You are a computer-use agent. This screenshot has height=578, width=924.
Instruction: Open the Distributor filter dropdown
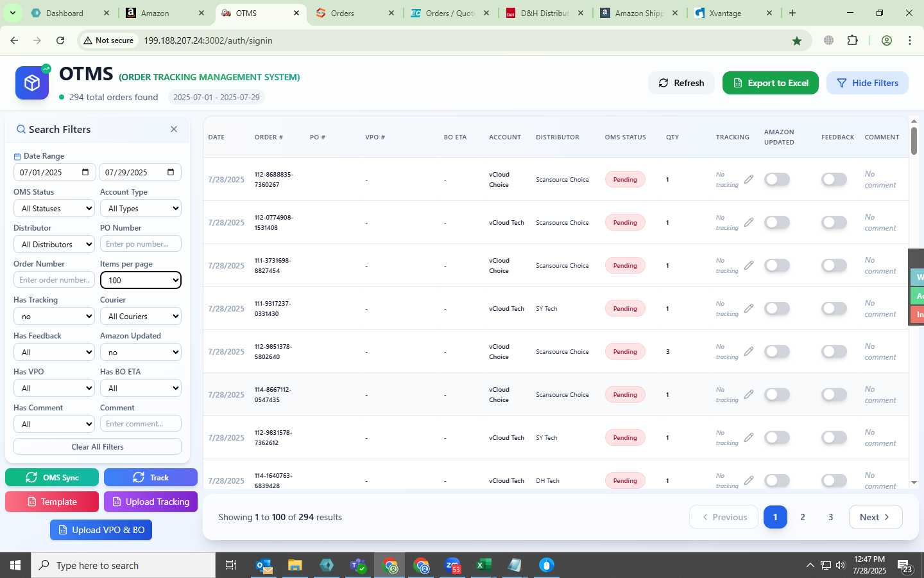coord(55,244)
